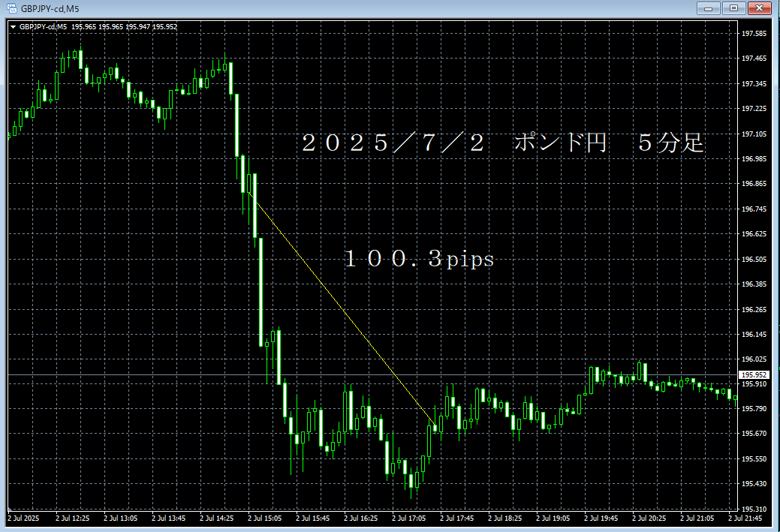Click the 196.745 price scale value
The width and height of the screenshot is (780, 532).
(754, 209)
